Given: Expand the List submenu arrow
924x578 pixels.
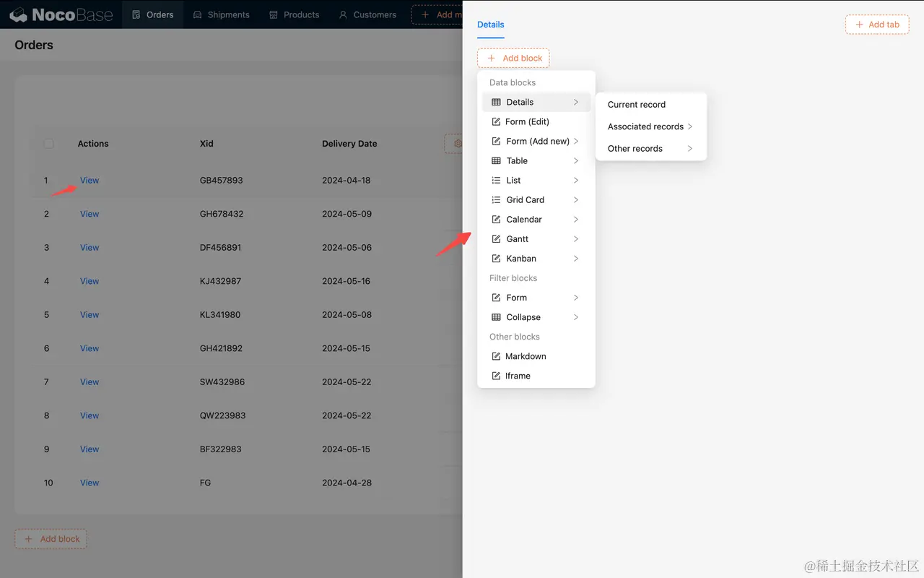Looking at the screenshot, I should 576,181.
